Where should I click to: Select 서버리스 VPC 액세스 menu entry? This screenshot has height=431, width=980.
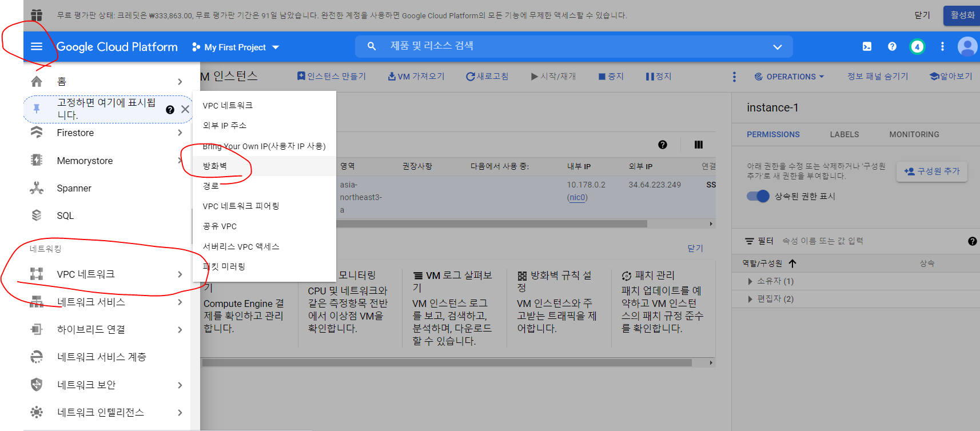[x=264, y=246]
